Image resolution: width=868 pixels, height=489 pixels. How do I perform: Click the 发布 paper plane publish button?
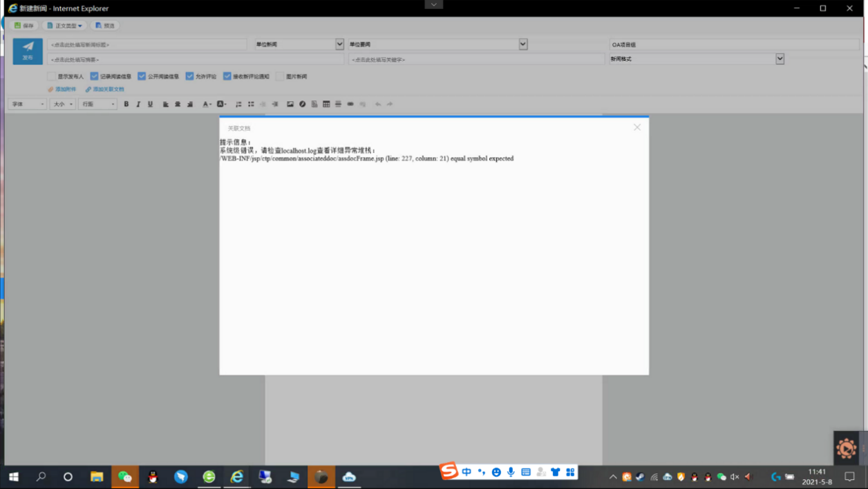28,51
